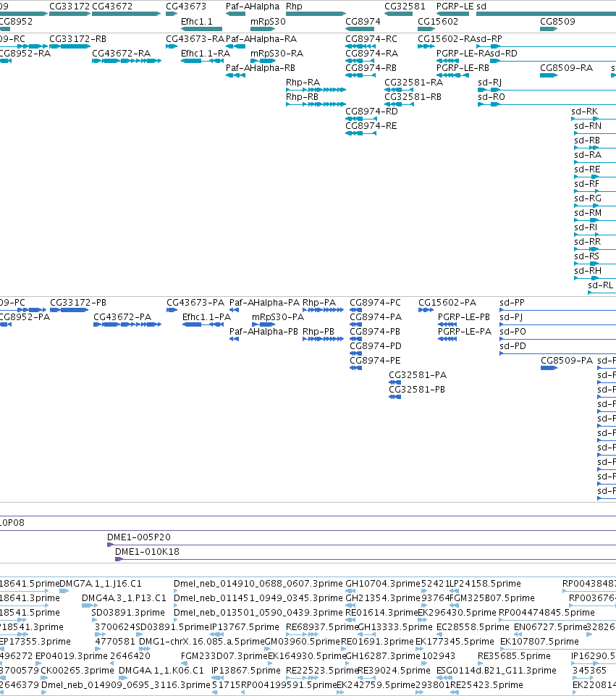The image size is (616, 696).
Task: Click the CG32581-RA transcript label
Action: 414,83
